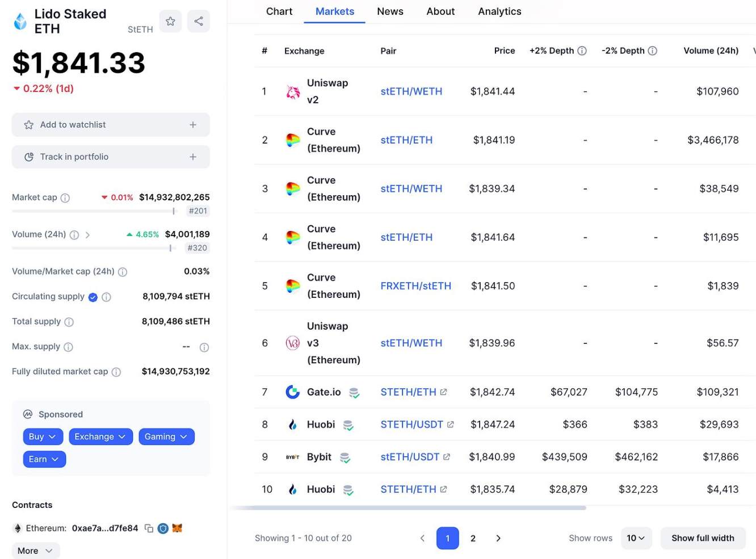The height and width of the screenshot is (559, 756).
Task: Click +2% Depth info icon
Action: 582,51
